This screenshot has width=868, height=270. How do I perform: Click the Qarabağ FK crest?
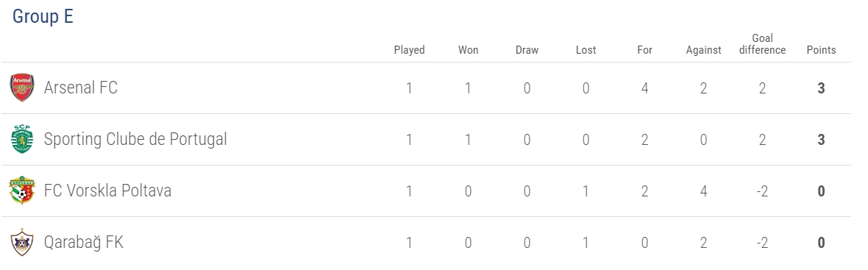click(22, 242)
